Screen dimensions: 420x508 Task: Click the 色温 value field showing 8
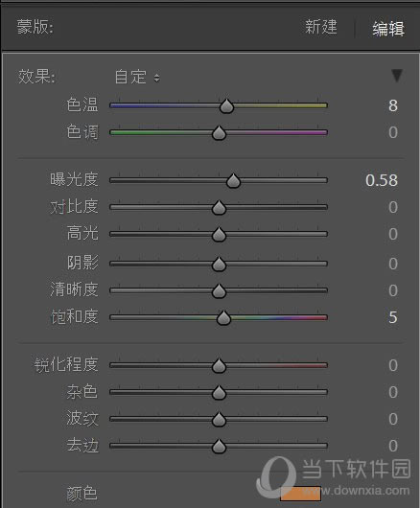pos(393,105)
